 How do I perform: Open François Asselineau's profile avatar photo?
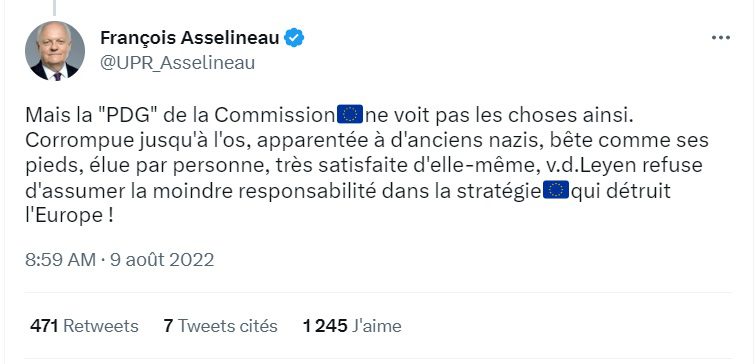pos(55,51)
